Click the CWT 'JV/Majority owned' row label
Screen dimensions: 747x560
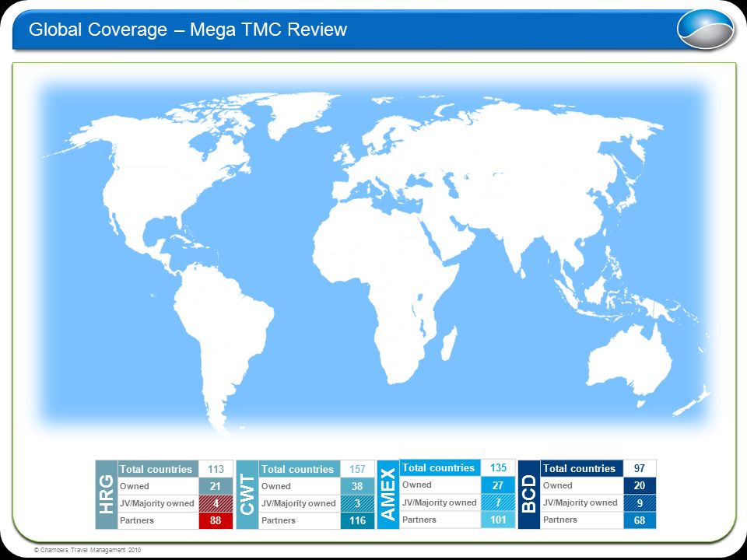pyautogui.click(x=299, y=503)
